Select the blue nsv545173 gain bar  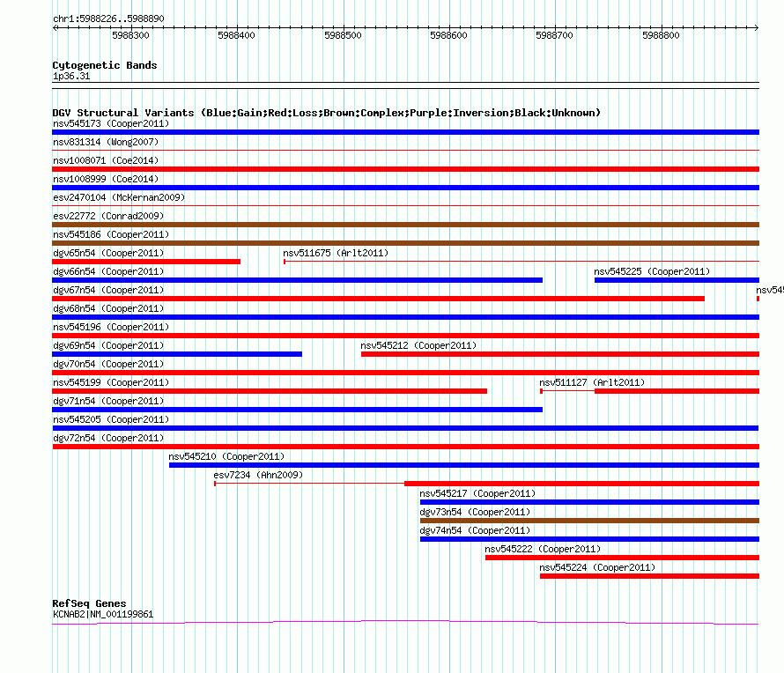click(x=405, y=132)
